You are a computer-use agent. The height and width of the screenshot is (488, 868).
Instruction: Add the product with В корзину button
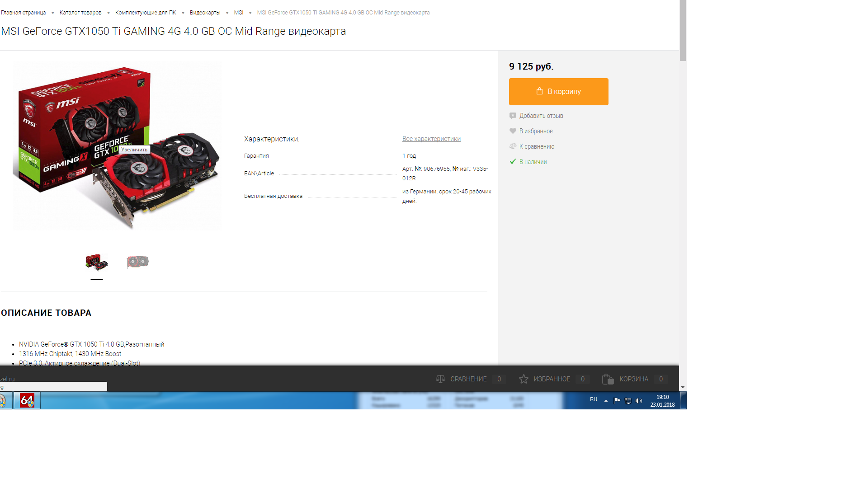pos(558,92)
